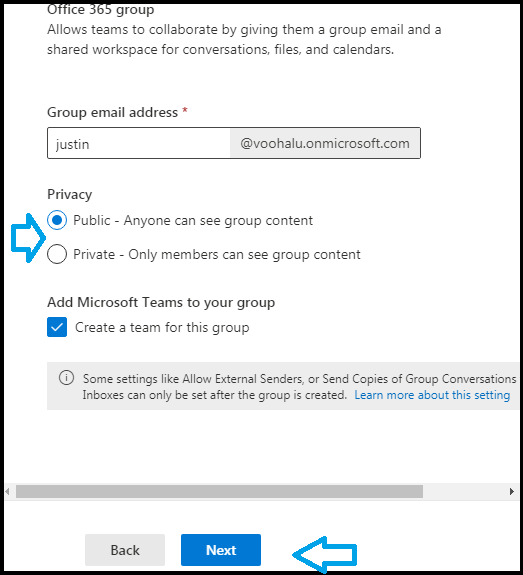This screenshot has width=523, height=575.
Task: Select the Public privacy radio button
Action: 57,220
